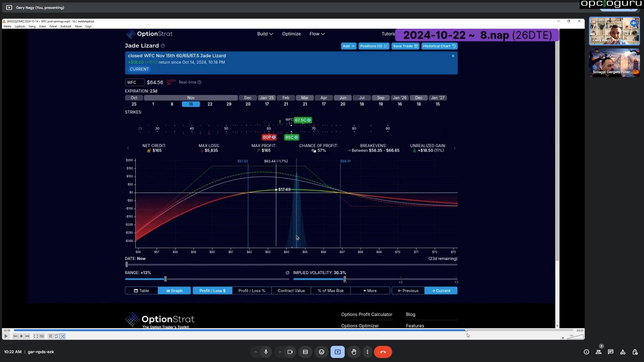Open the Média menu in VLC
Screen dimensions: 644x362
tap(7, 26)
